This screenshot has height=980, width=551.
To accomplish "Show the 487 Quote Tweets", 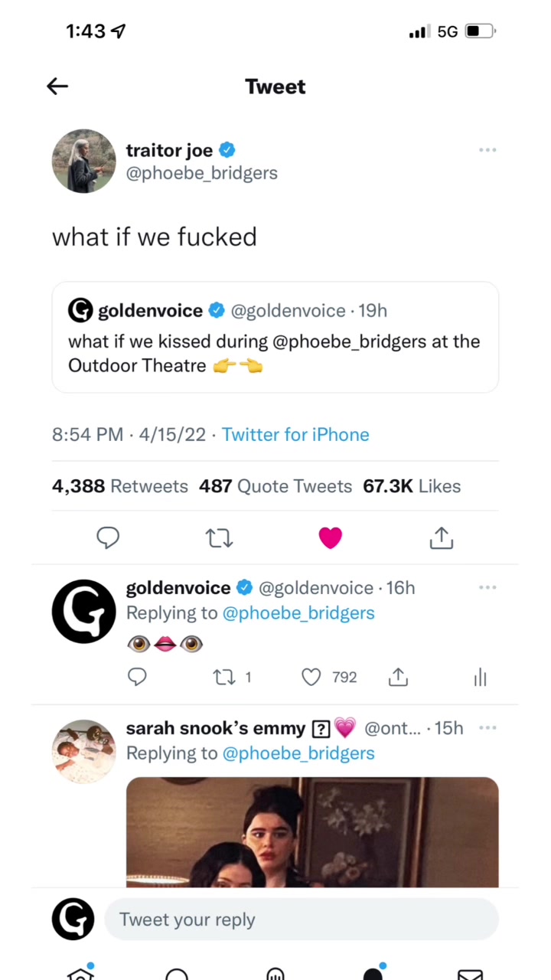I will (275, 486).
